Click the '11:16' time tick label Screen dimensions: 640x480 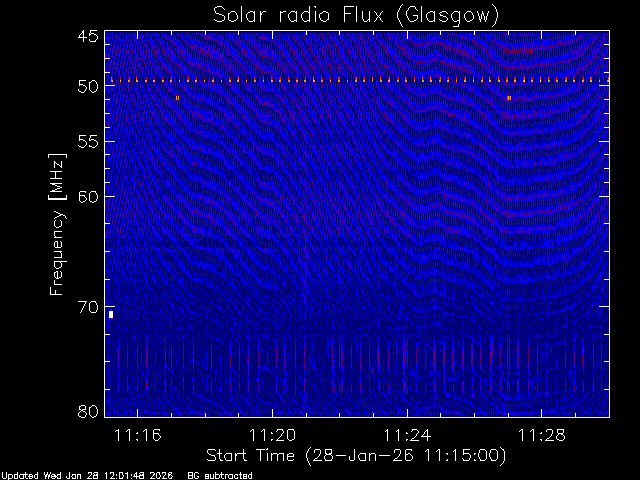[138, 435]
